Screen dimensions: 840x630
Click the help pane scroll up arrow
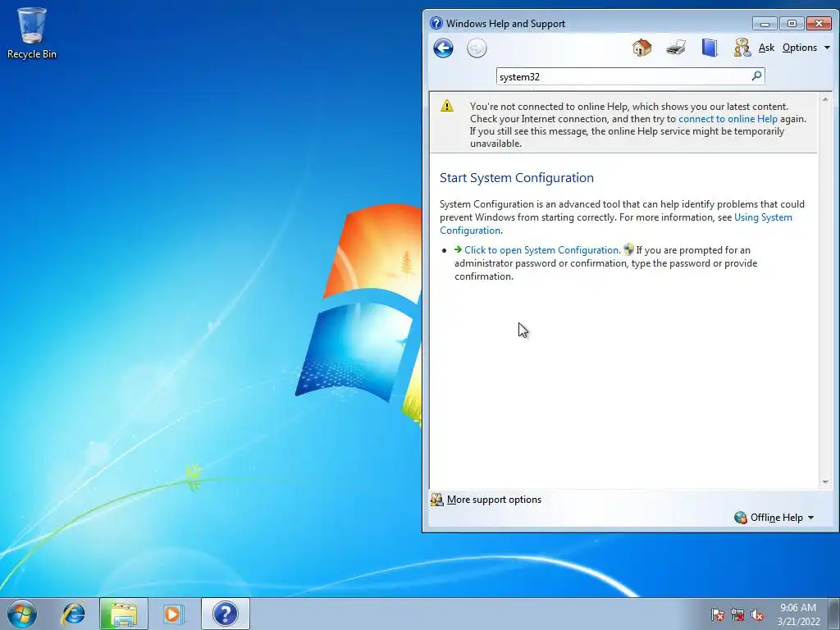[825, 99]
